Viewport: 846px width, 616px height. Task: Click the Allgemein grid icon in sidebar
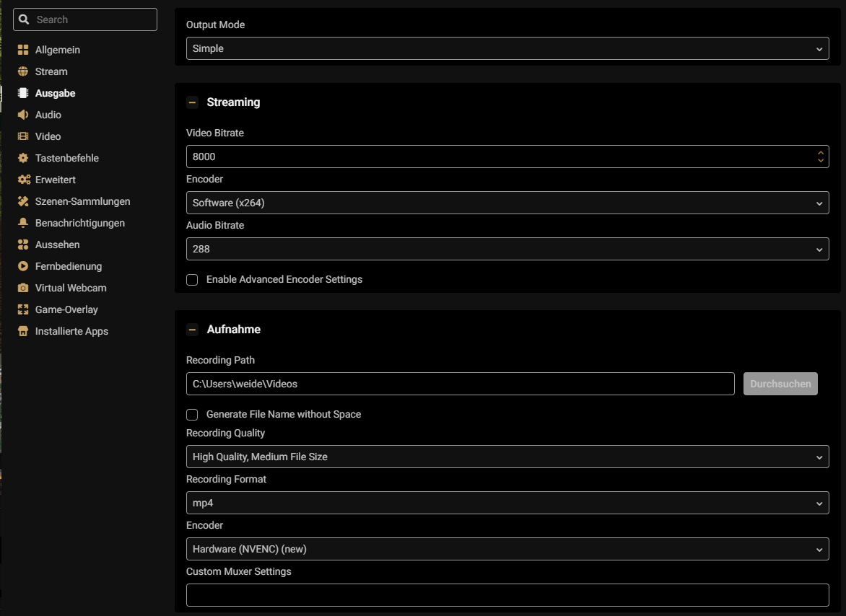(x=22, y=50)
